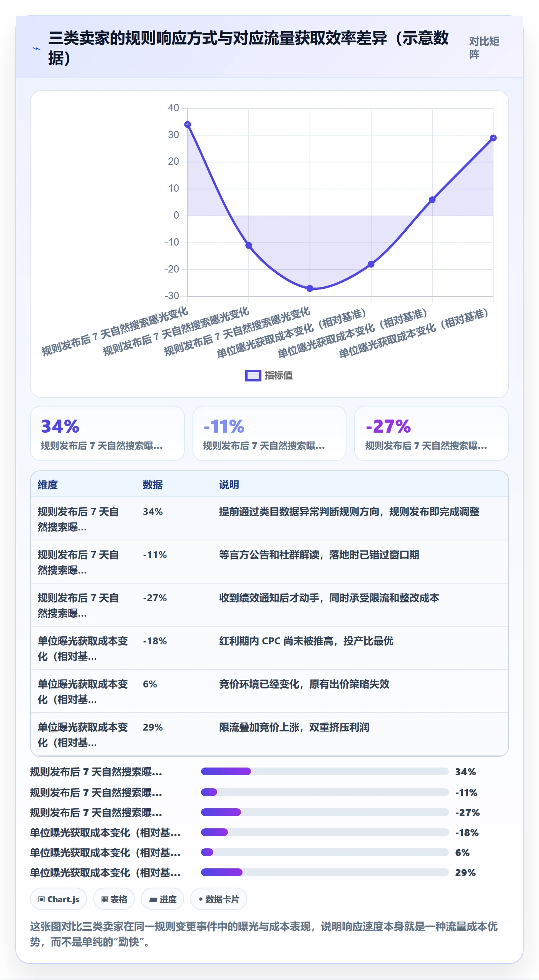Click the progress bar labeled 6%
539x980 pixels.
pyautogui.click(x=325, y=852)
